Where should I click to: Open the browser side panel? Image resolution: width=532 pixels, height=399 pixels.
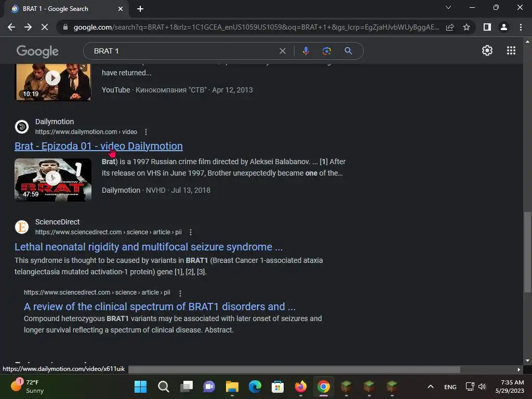pyautogui.click(x=487, y=27)
